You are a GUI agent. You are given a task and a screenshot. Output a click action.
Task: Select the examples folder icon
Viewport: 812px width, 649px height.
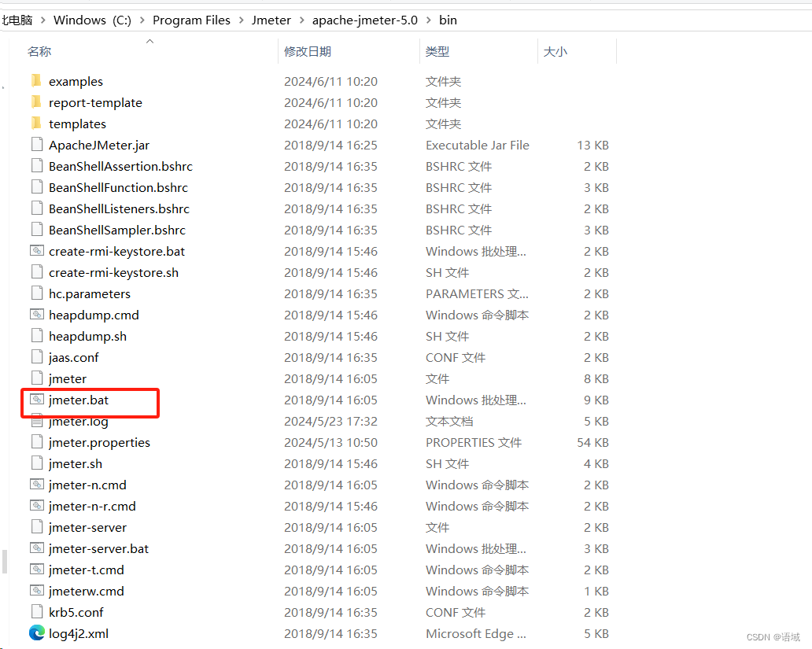(36, 81)
